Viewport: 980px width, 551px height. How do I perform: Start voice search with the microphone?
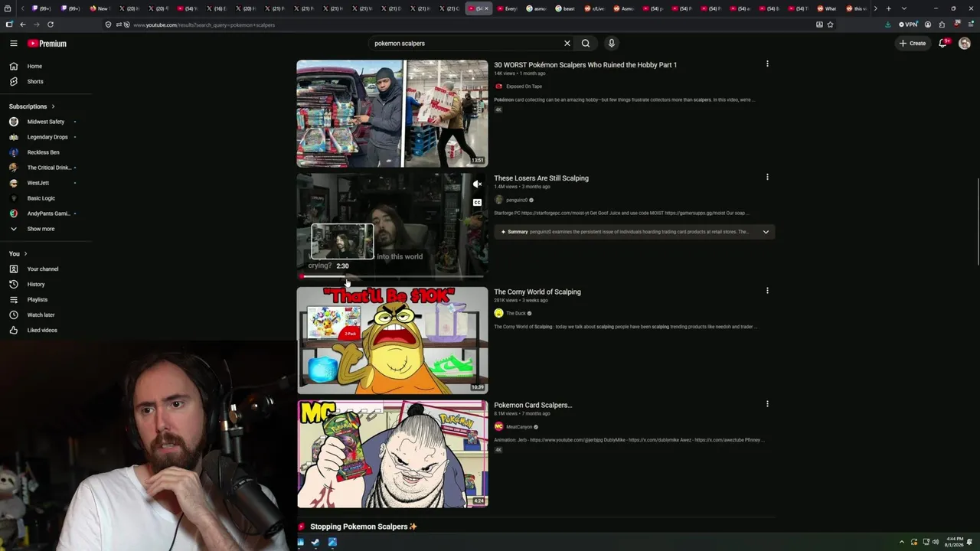(611, 44)
